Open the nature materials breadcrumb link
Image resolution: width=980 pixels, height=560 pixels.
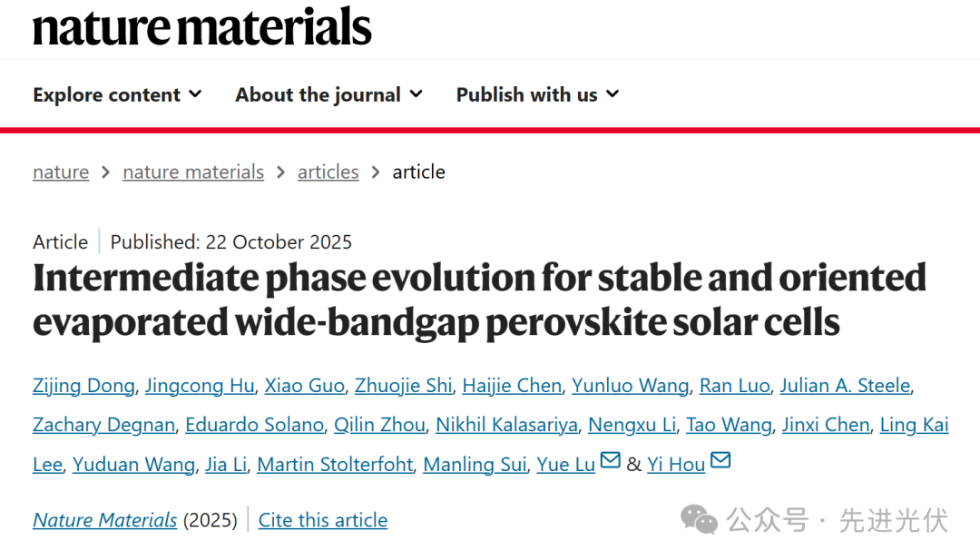point(193,172)
